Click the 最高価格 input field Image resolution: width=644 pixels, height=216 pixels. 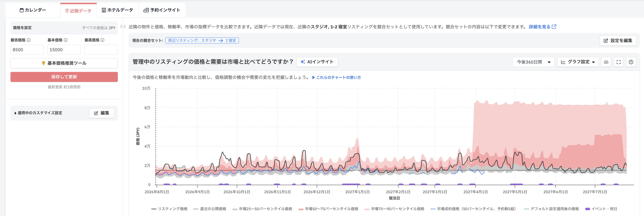[101, 50]
